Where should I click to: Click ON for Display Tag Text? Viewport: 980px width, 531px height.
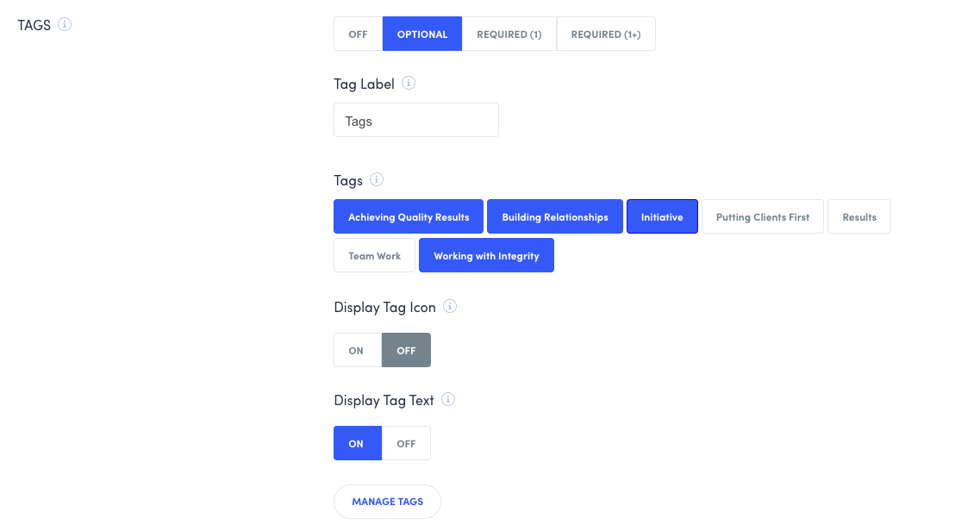coord(357,444)
